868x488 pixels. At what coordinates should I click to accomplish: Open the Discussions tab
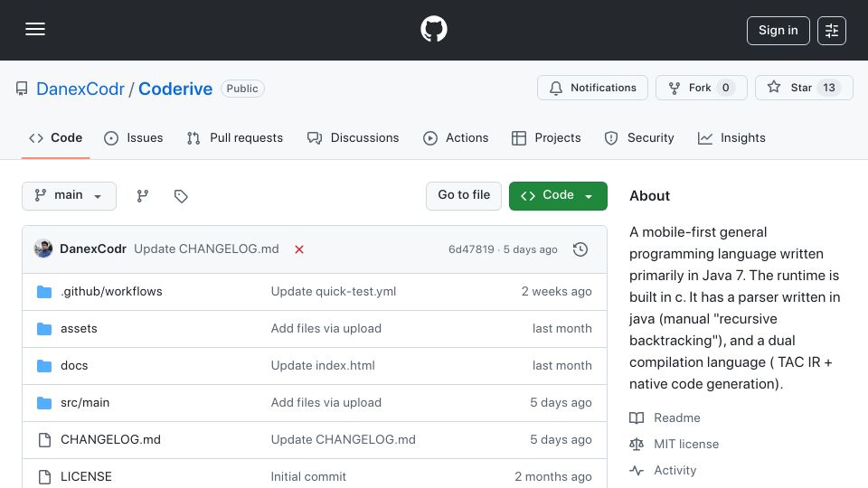click(x=353, y=137)
